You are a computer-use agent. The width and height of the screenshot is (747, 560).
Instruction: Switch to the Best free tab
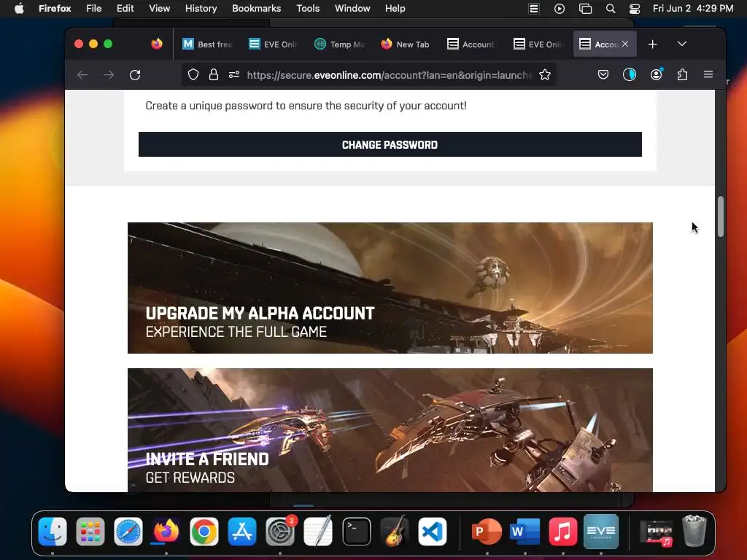[x=207, y=44]
